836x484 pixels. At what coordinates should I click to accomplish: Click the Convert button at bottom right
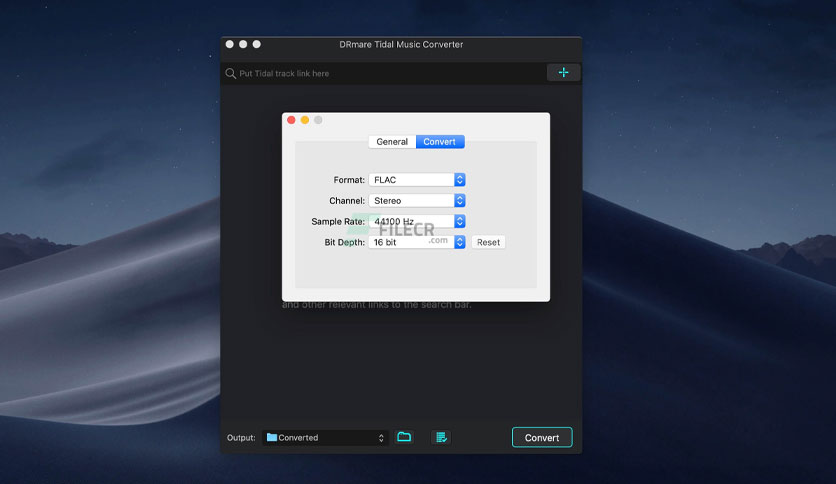[542, 437]
